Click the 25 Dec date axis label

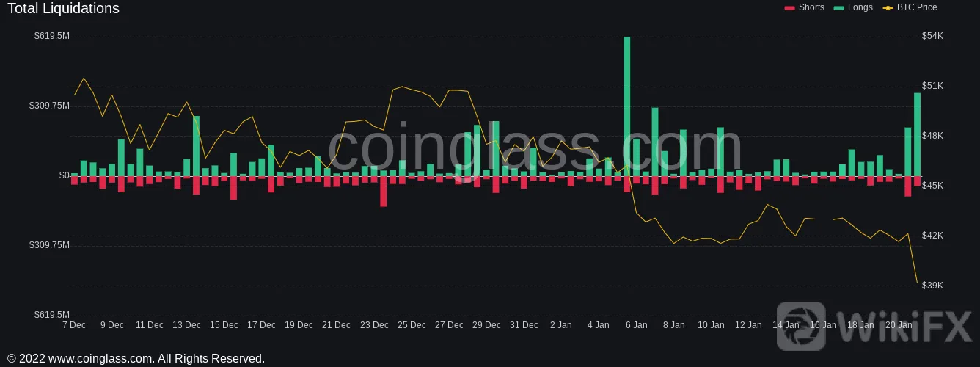pos(412,324)
